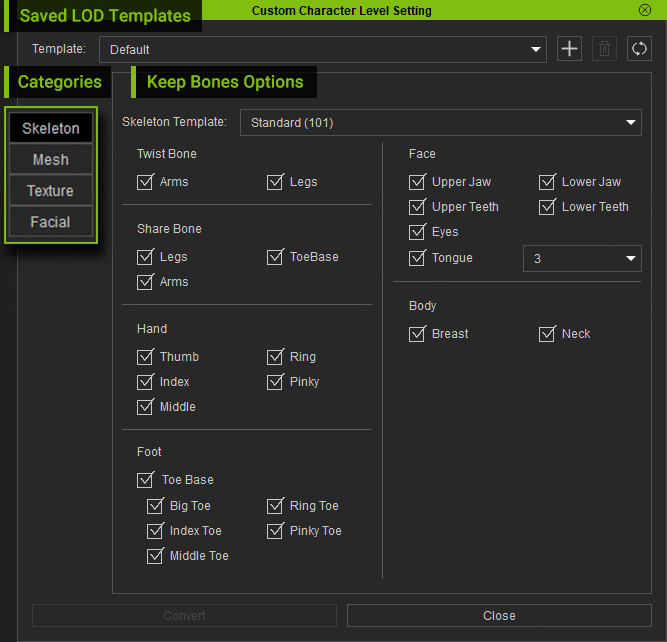
Task: Uncheck the Breast body checkbox
Action: pos(418,334)
